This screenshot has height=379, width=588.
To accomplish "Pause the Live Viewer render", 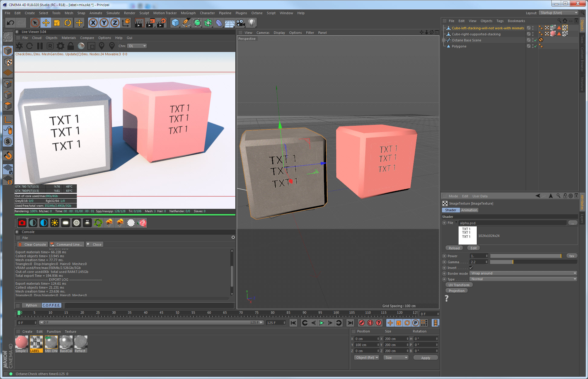I will coord(40,46).
